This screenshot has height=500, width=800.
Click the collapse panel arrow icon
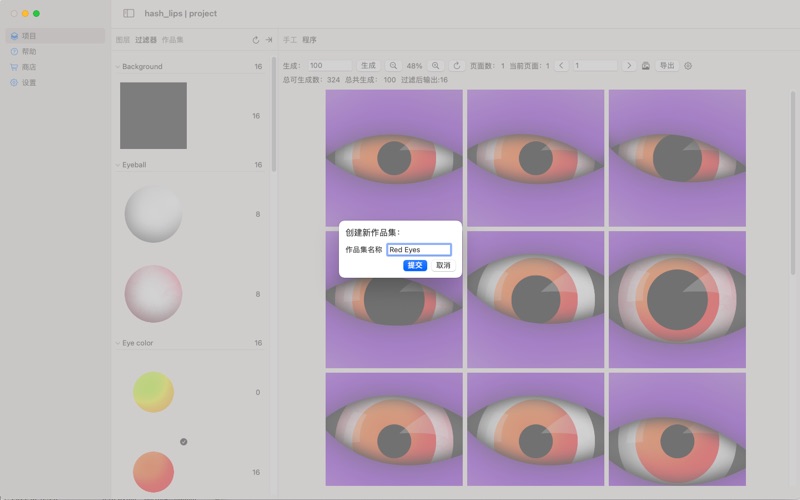click(x=269, y=41)
